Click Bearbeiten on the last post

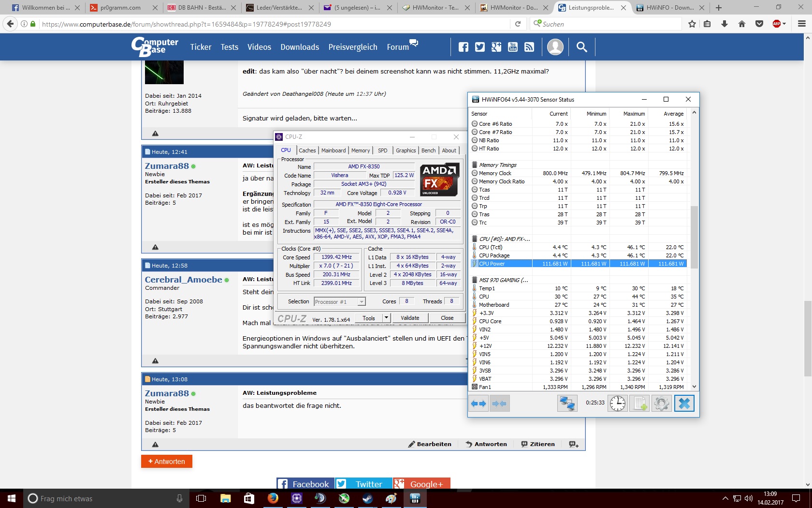(x=430, y=444)
